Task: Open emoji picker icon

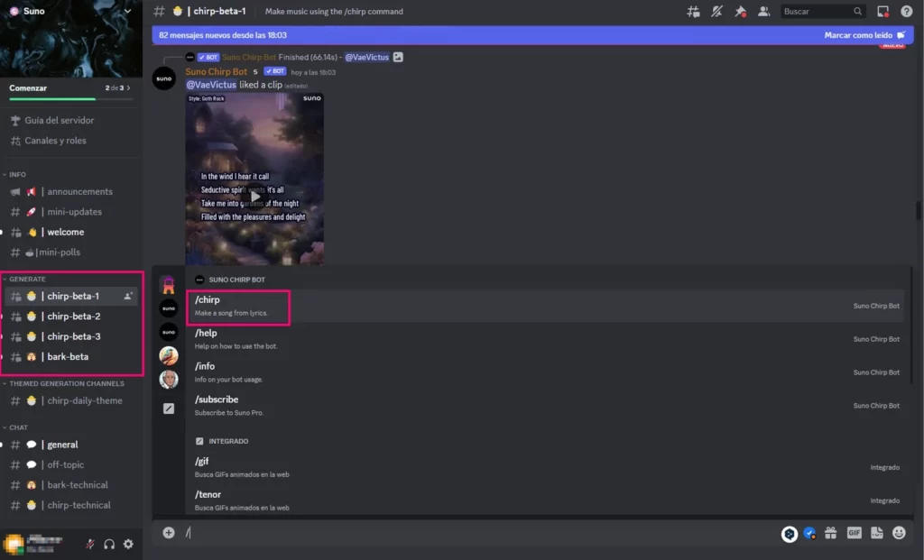Action: [899, 533]
